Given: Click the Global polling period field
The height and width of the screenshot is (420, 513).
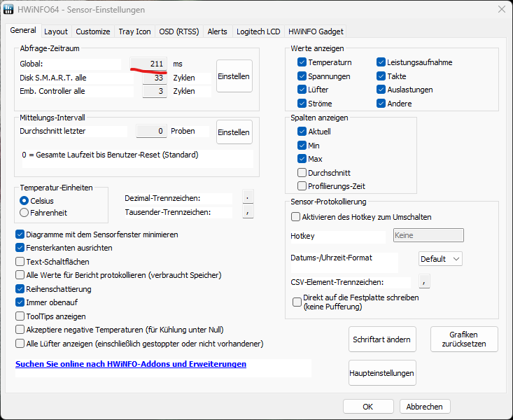Looking at the screenshot, I should coord(148,64).
